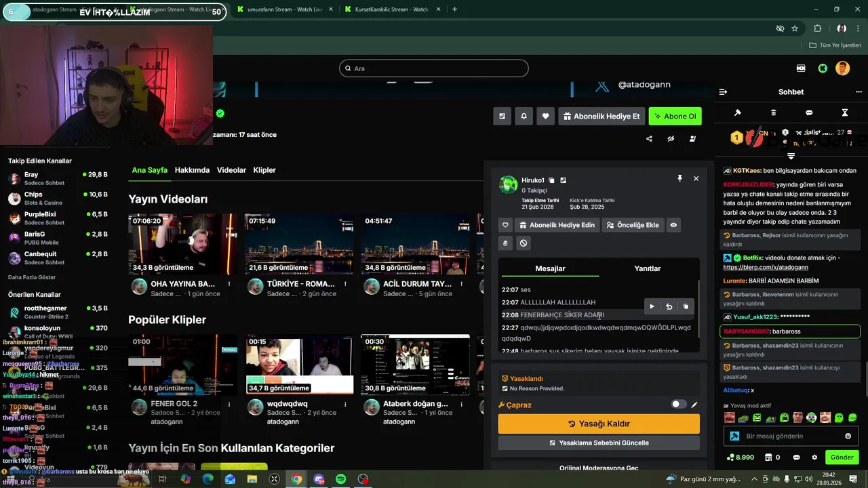The width and height of the screenshot is (868, 488).
Task: Click Yasaklama Sebebini Güncelle button
Action: coord(599,443)
